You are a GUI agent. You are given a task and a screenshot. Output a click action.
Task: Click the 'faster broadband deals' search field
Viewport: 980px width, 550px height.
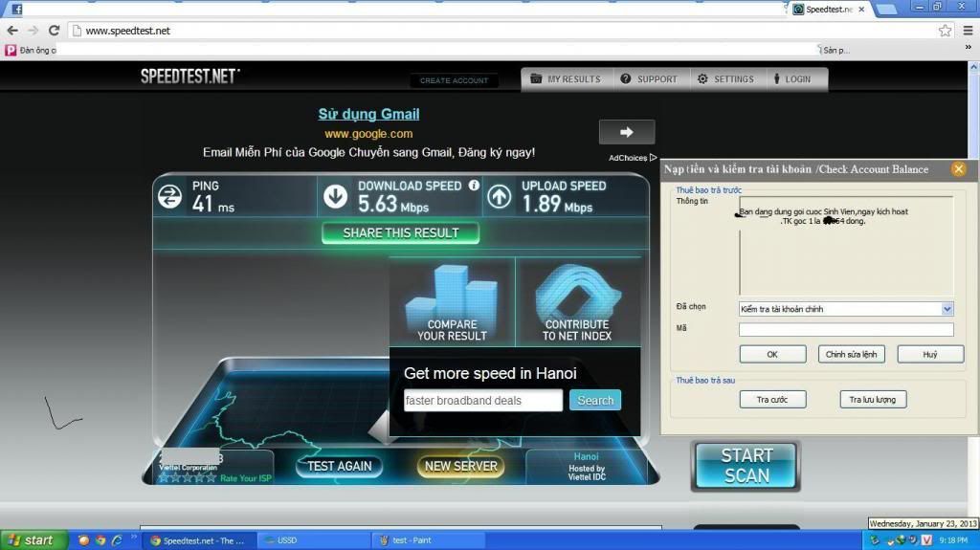pyautogui.click(x=483, y=400)
